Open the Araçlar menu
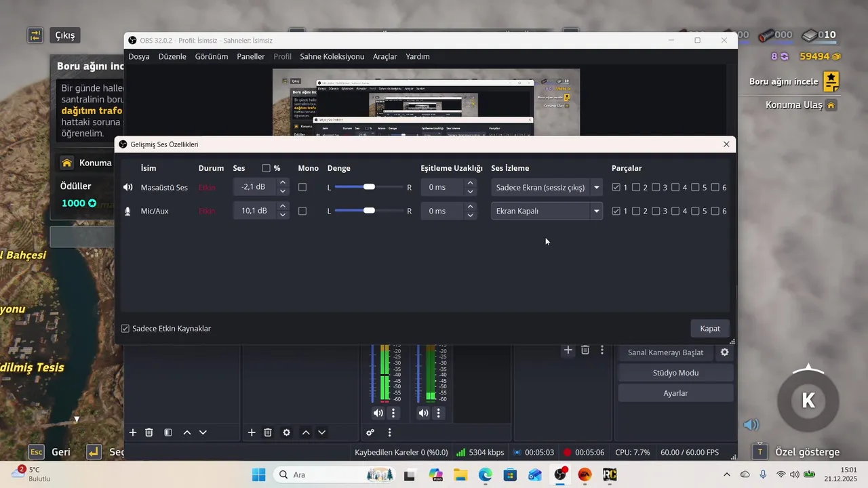 pos(385,56)
